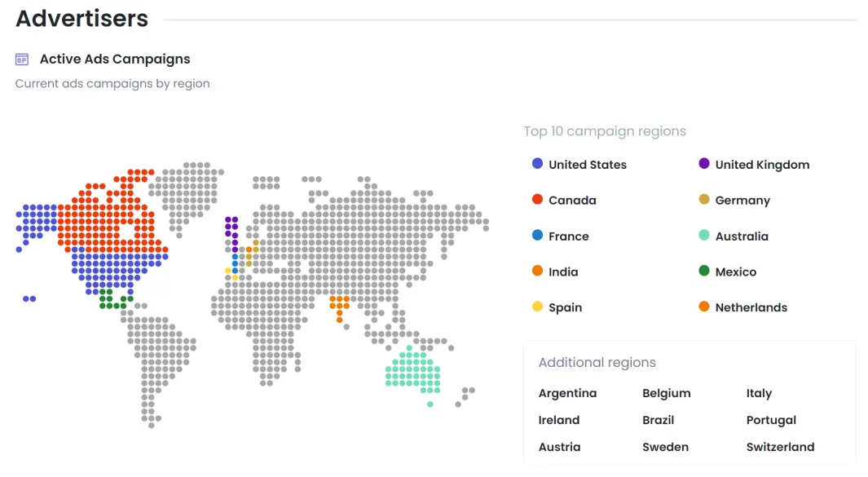Viewport: 868px width, 477px height.
Task: Open Switzerland in Additional regions
Action: (x=780, y=447)
